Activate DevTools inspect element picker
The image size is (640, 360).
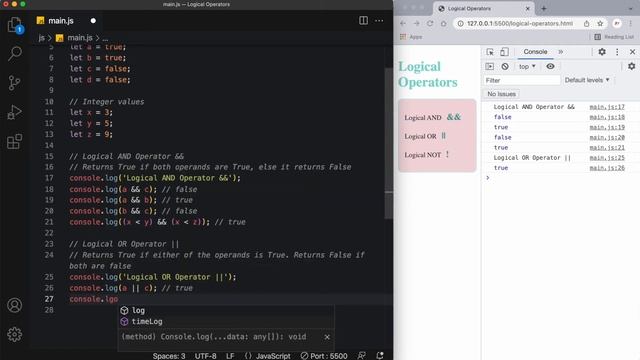(490, 52)
